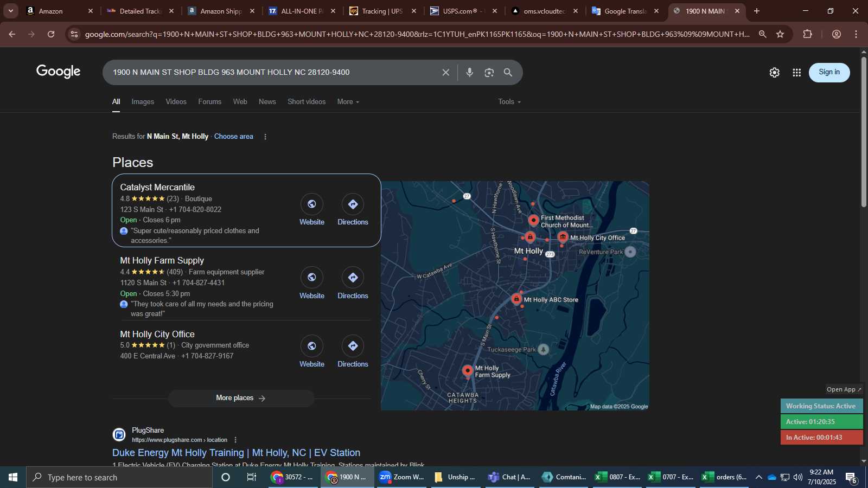Bookmark this page with the star icon
The width and height of the screenshot is (868, 488).
(780, 34)
